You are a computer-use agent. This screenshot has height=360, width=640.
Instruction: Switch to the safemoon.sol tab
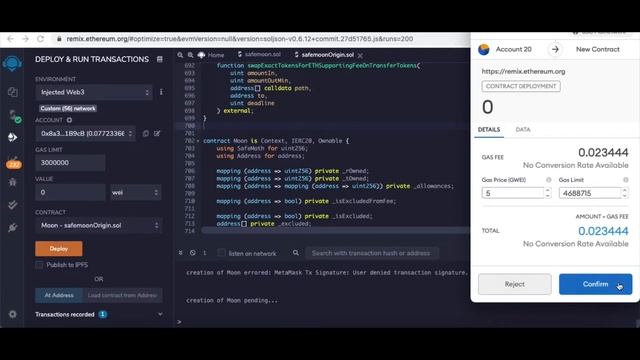259,54
